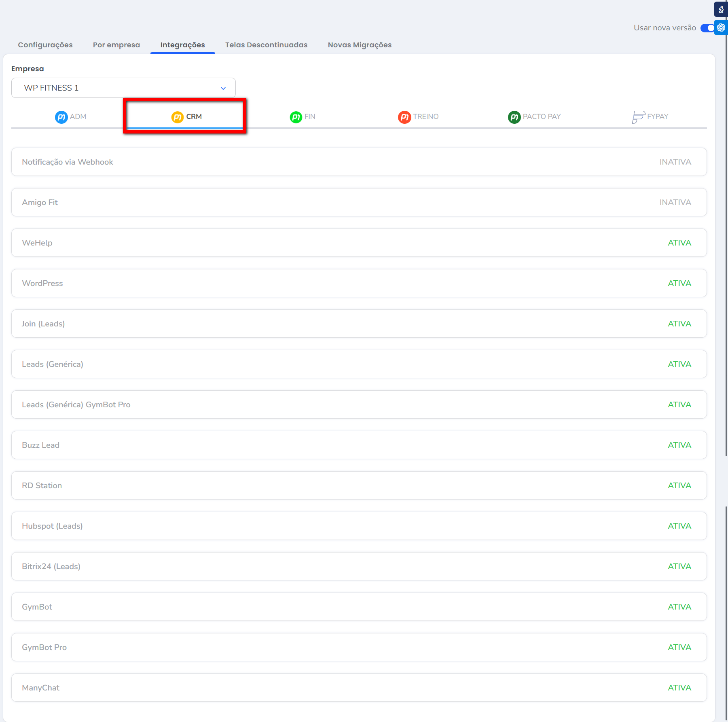Go to the Novas Migrações tab

[360, 45]
